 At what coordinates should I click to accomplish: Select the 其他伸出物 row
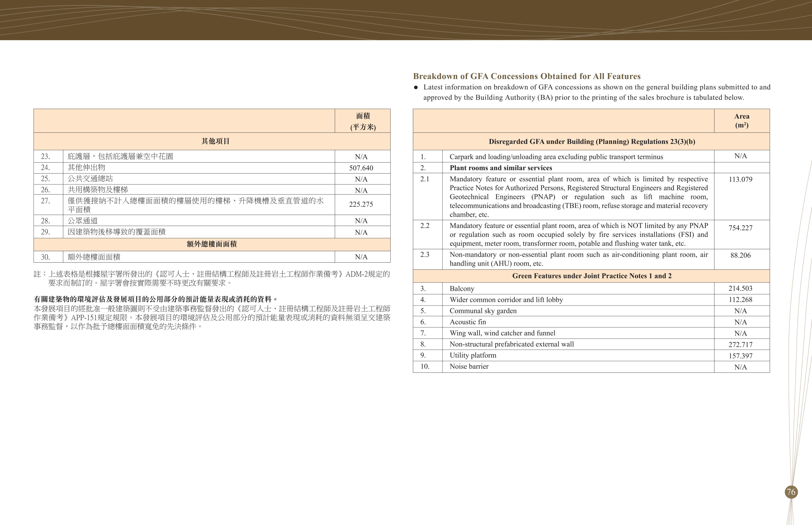click(x=212, y=168)
